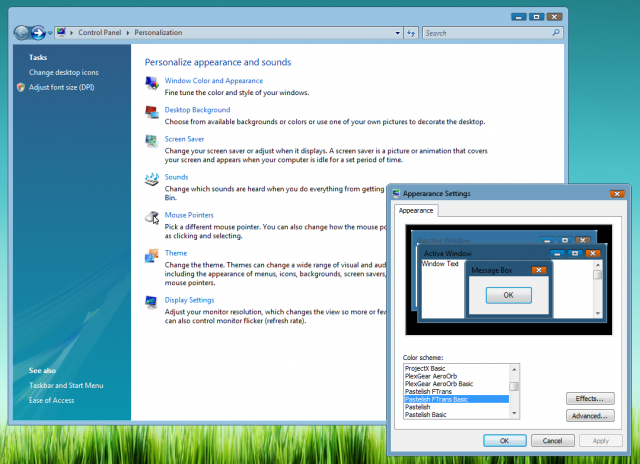Click Window Text in preview pane
This screenshot has height=464, width=640.
pyautogui.click(x=440, y=264)
